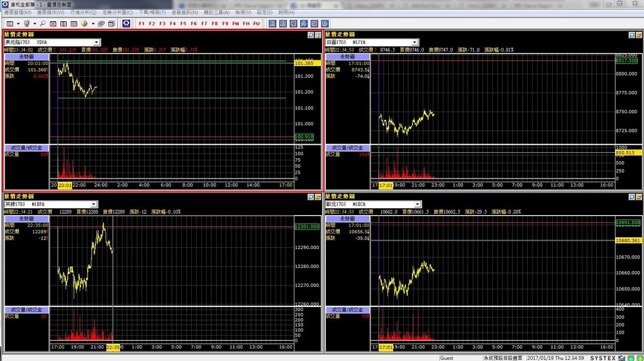Open the 歐元1703 symbol dropdown
Viewport: 644px width, 361px height.
[x=418, y=204]
